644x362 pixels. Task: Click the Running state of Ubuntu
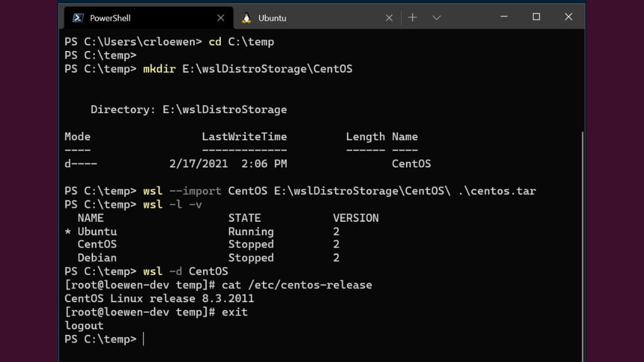[x=250, y=231]
